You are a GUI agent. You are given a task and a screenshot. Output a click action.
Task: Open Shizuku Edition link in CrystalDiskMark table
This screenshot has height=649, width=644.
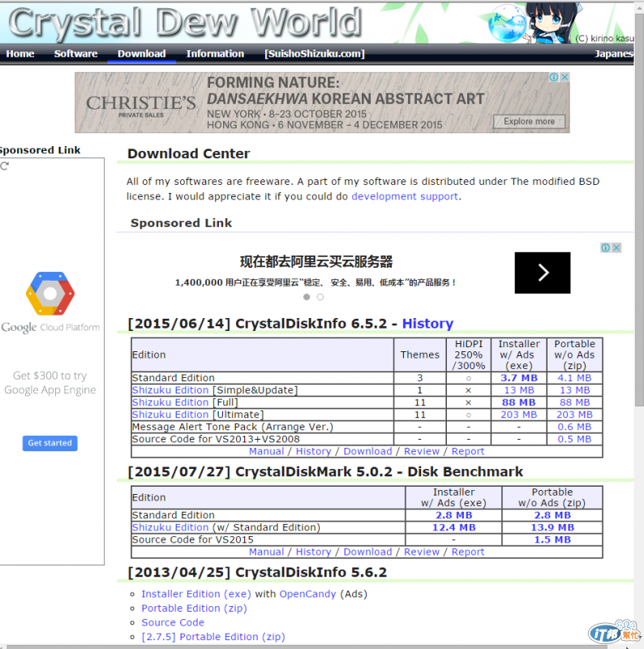(x=170, y=527)
